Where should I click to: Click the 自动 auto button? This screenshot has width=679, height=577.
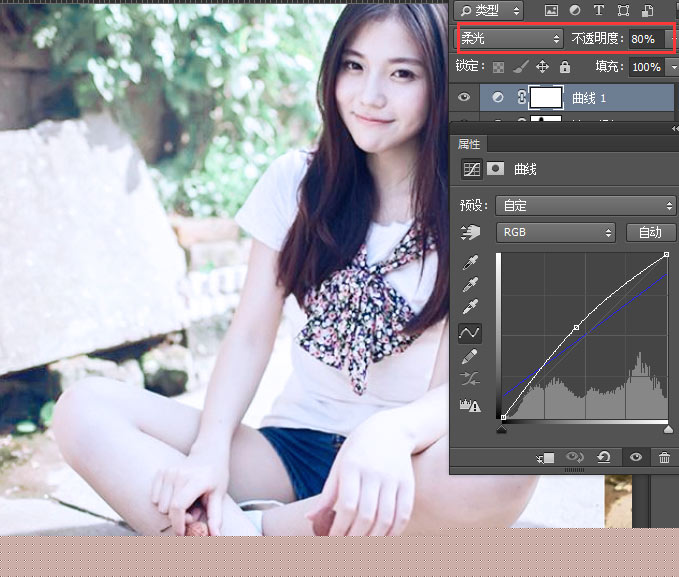tap(650, 232)
